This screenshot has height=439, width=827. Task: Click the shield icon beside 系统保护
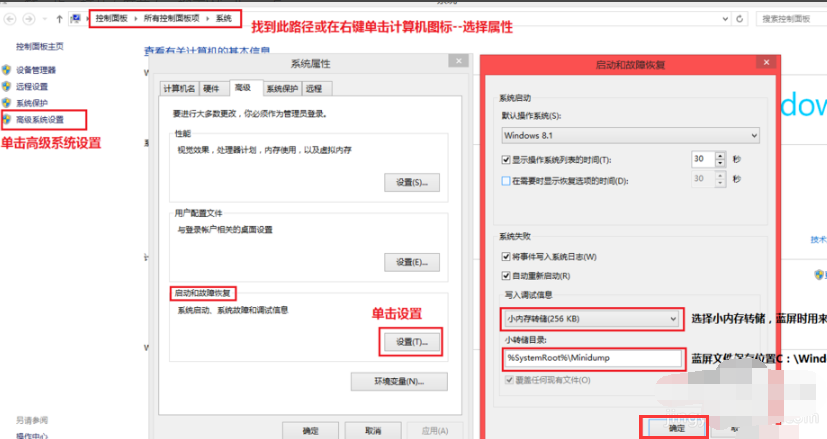(x=7, y=103)
